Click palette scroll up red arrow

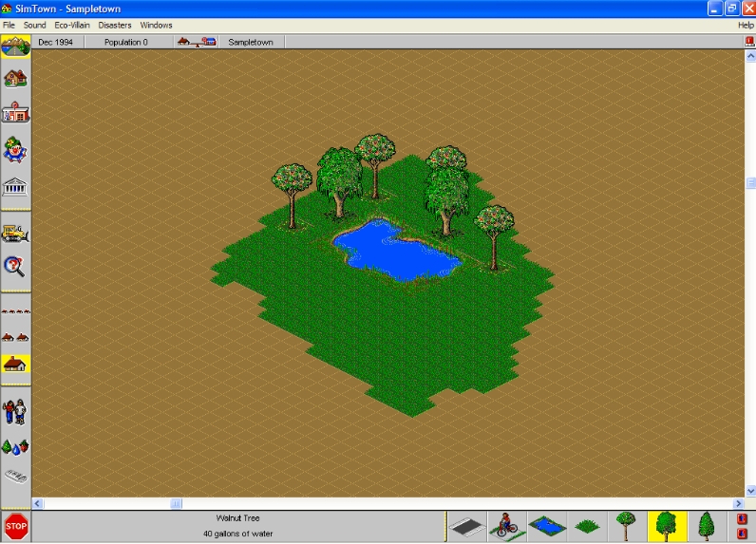click(742, 519)
